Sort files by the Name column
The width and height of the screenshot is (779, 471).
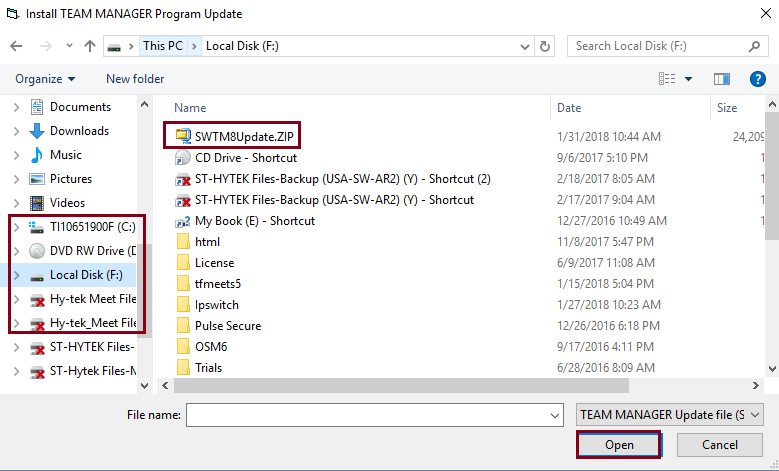click(x=190, y=108)
